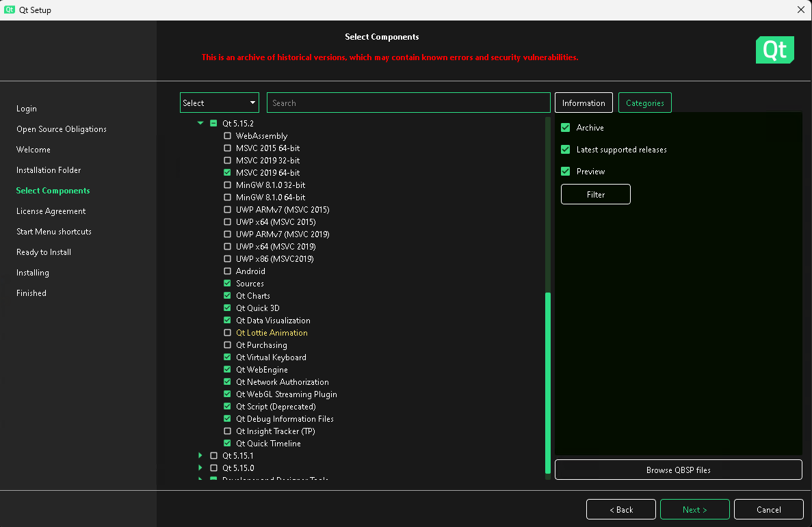The image size is (812, 527).
Task: Select MSVC 2019 32-bit row
Action: [267, 161]
